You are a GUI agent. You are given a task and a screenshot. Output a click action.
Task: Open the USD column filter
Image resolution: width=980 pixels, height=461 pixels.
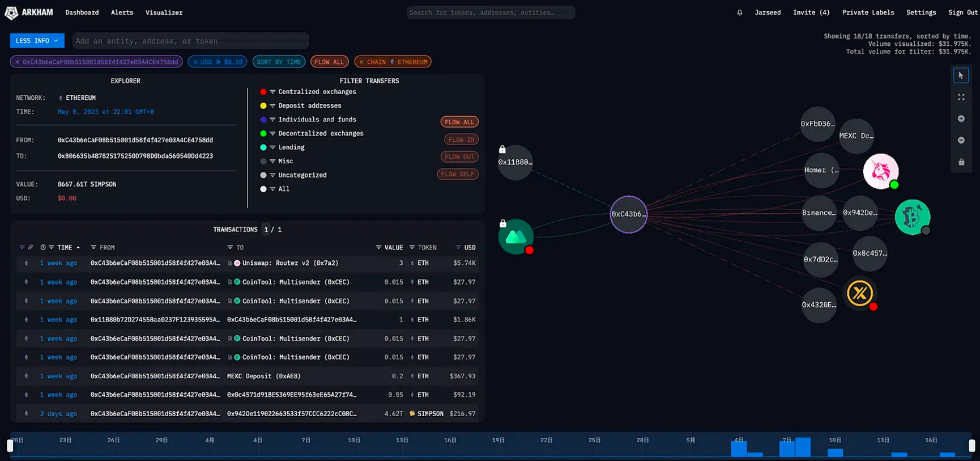click(458, 247)
